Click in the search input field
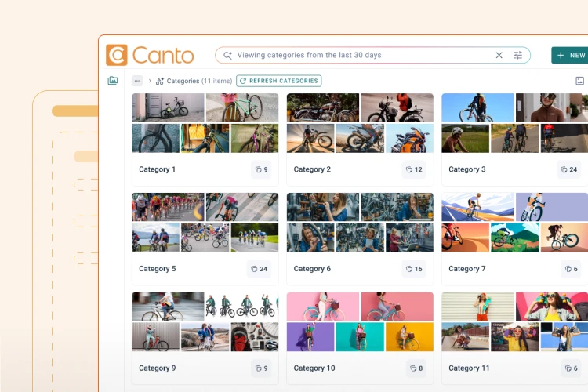The height and width of the screenshot is (392, 588). point(361,56)
